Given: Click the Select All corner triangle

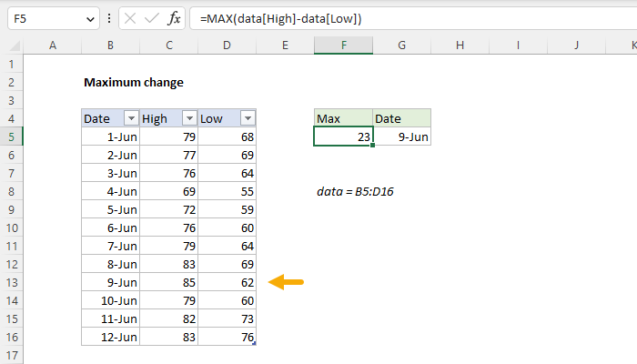Looking at the screenshot, I should (x=15, y=45).
